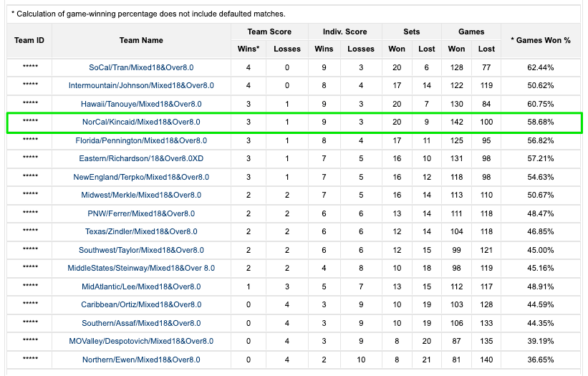588x376 pixels.
Task: Open Northern/Ewen/Mixed18&Over8.0 team link
Action: pyautogui.click(x=141, y=360)
